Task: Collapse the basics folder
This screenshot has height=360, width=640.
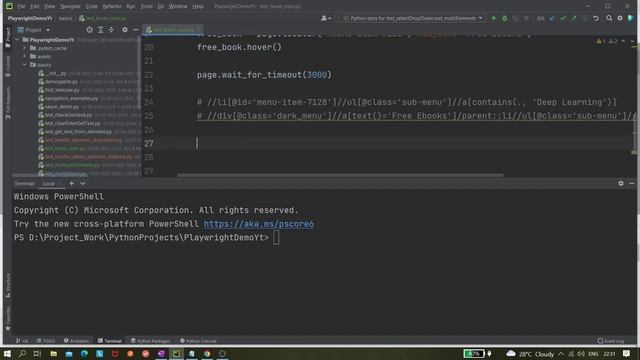Action: click(x=24, y=65)
